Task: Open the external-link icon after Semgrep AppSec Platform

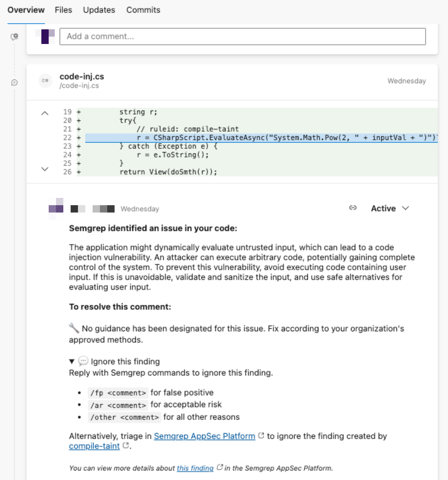Action: click(261, 435)
